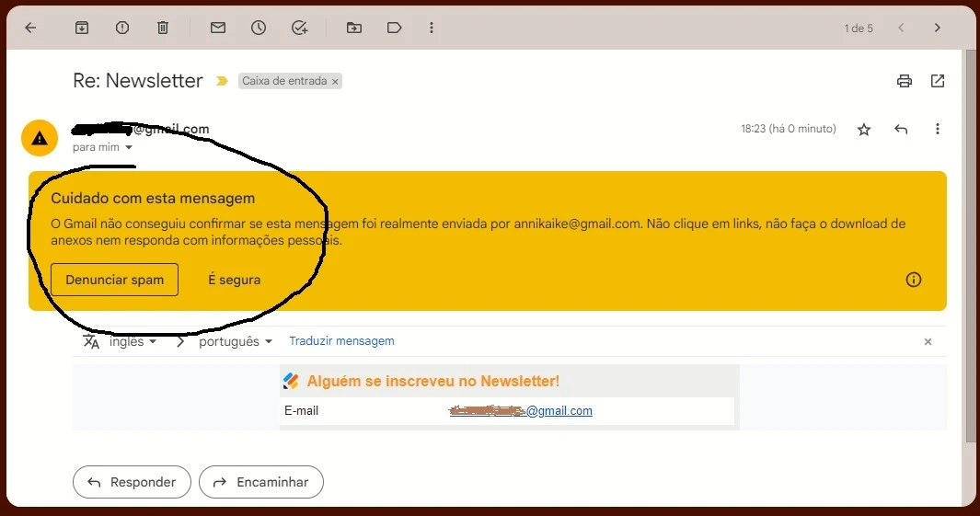Click the translate icon in the language bar

coord(91,341)
